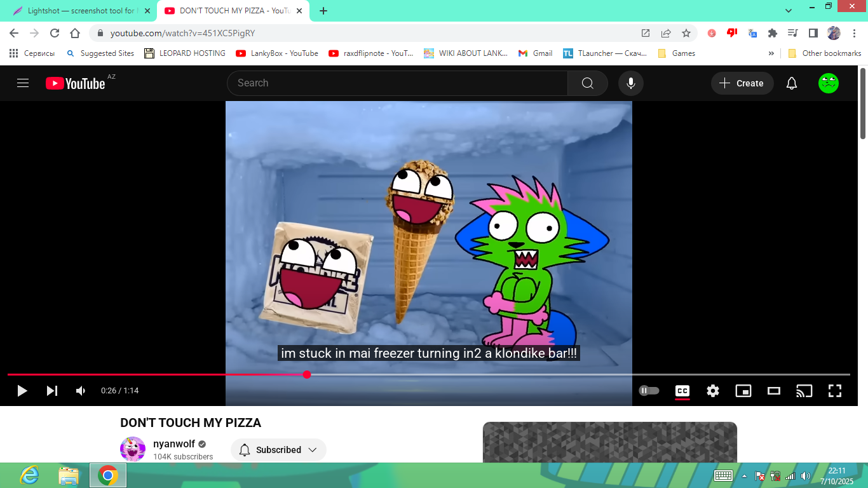Image resolution: width=868 pixels, height=488 pixels.
Task: Share this page icon
Action: click(666, 33)
